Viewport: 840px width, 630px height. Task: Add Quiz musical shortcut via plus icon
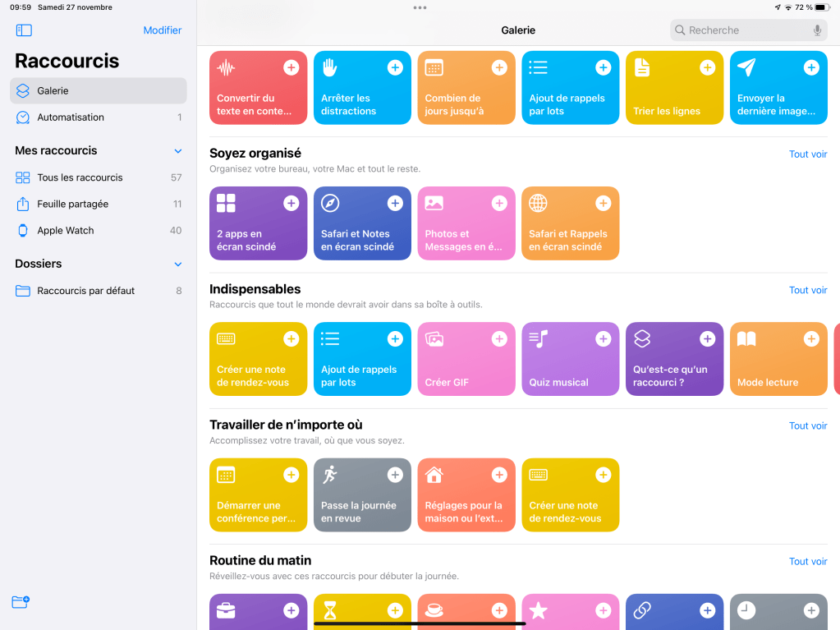(x=603, y=339)
